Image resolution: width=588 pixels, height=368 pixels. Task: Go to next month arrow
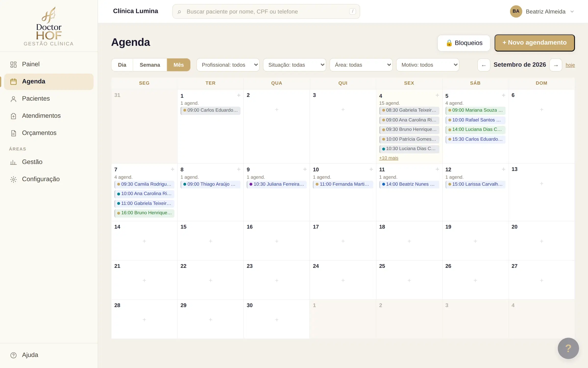pyautogui.click(x=556, y=65)
